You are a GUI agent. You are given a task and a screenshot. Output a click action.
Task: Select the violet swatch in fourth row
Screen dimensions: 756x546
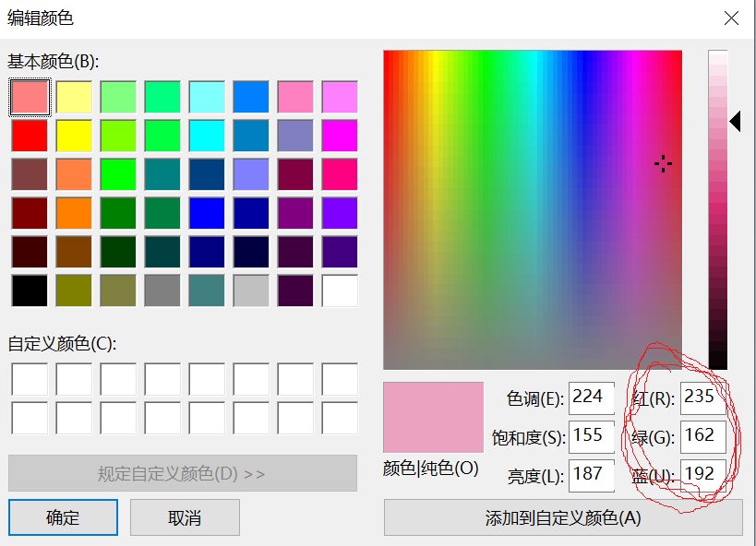coord(340,213)
